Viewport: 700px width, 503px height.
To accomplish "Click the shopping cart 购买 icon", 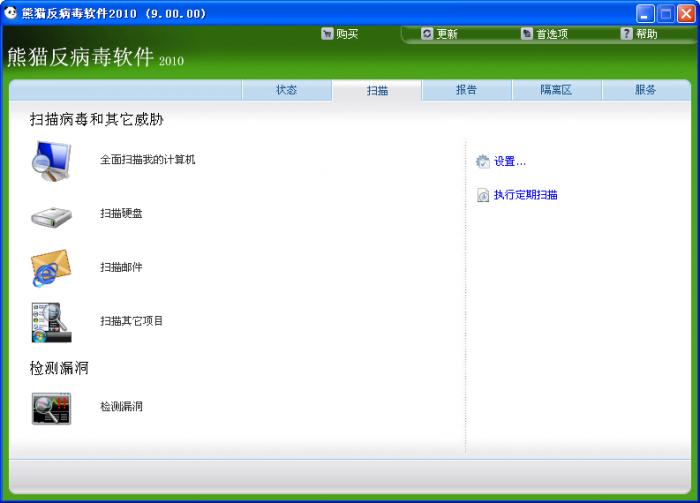I will point(327,33).
